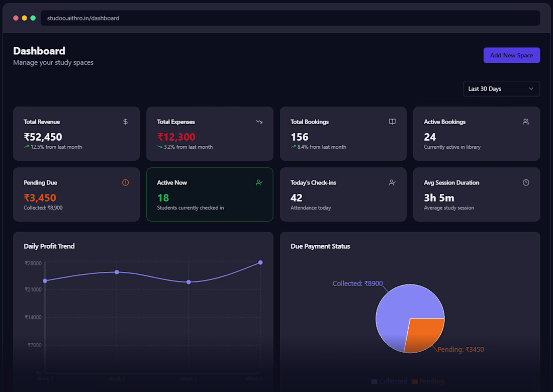553x392 pixels.
Task: Click the Total Revenue card title
Action: [x=42, y=122]
